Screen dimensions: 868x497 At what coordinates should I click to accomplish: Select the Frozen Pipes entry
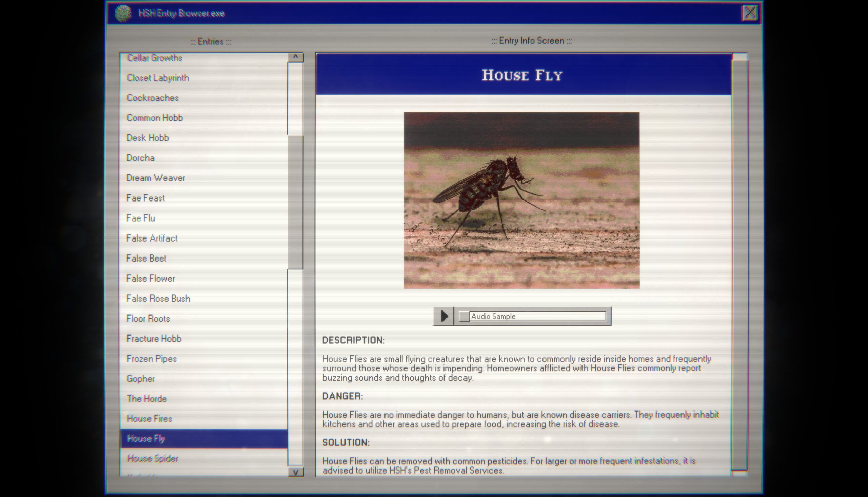(x=151, y=358)
